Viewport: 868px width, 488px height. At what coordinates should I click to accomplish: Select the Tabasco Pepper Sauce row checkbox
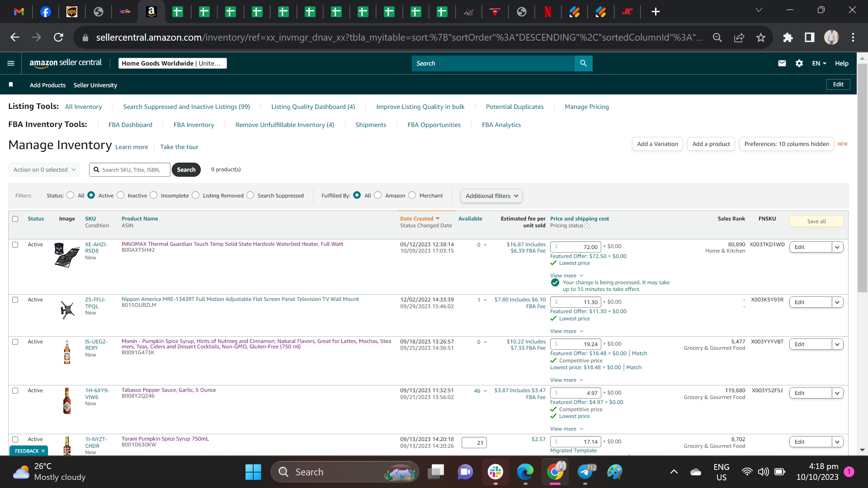15,391
